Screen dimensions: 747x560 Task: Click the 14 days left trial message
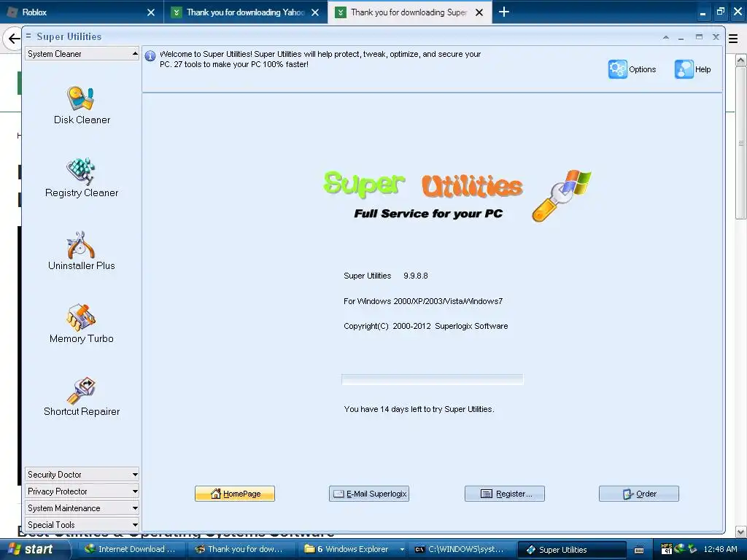(x=419, y=409)
